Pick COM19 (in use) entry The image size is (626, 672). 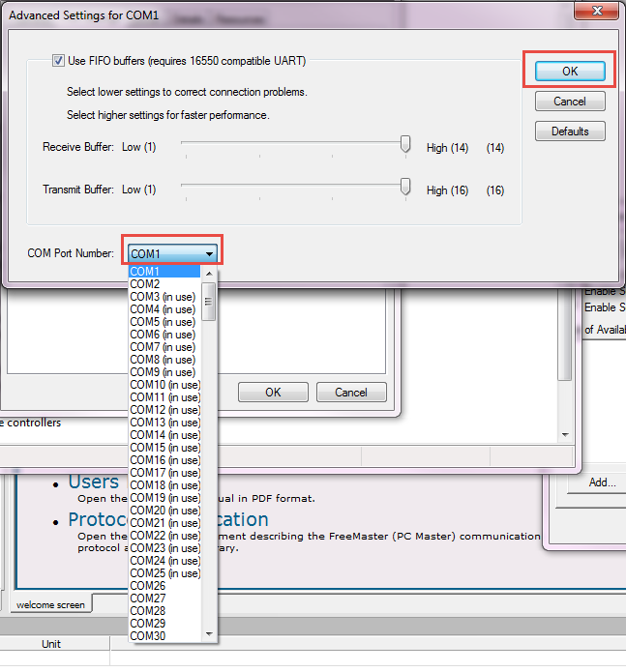click(164, 498)
